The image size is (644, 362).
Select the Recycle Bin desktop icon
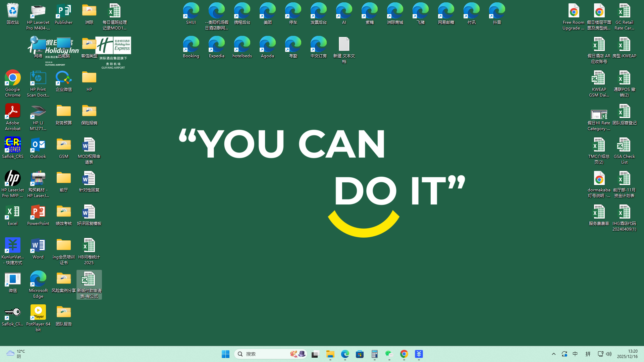[12, 13]
